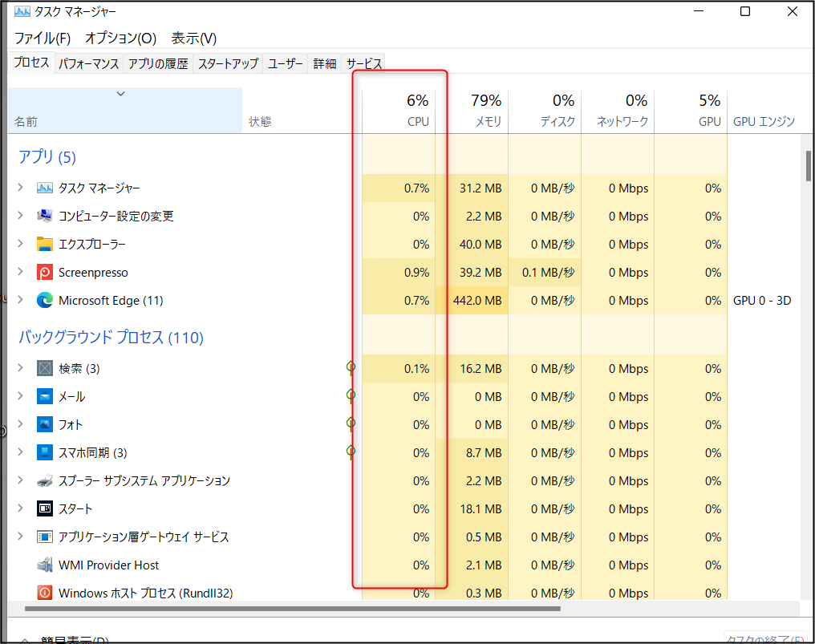
Task: Click the 31.2 MB memory cell
Action: coord(472,188)
